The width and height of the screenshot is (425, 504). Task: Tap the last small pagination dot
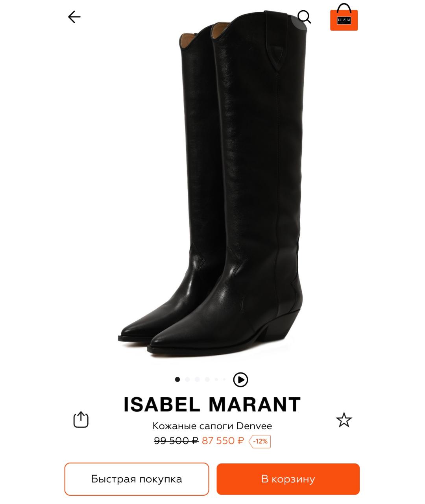224,380
